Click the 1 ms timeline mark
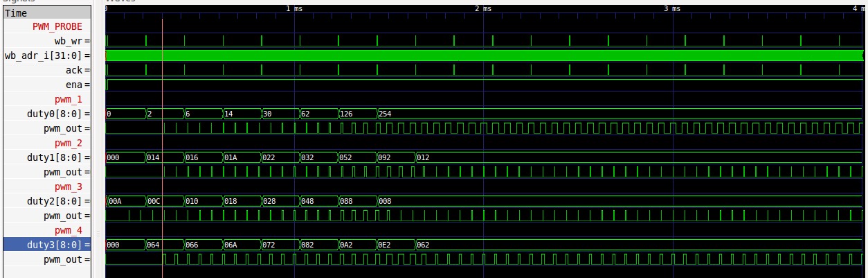Screen dimensions: 868x278 [294, 9]
